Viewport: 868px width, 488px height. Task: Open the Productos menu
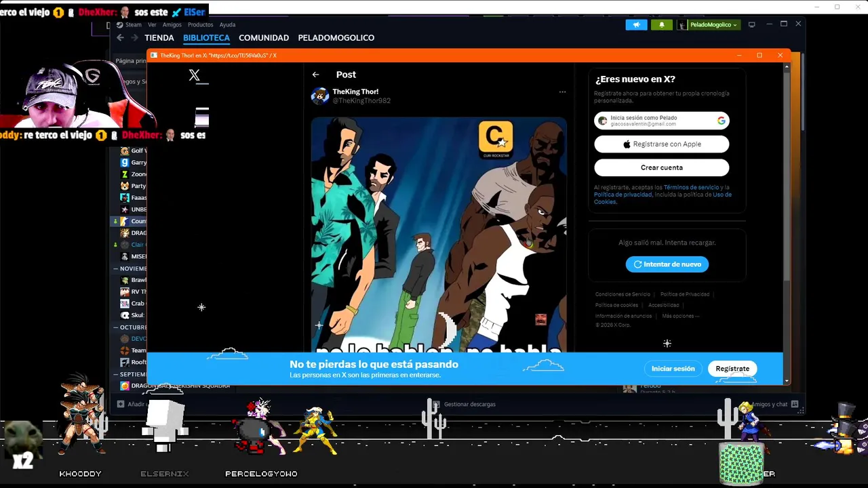pyautogui.click(x=201, y=24)
